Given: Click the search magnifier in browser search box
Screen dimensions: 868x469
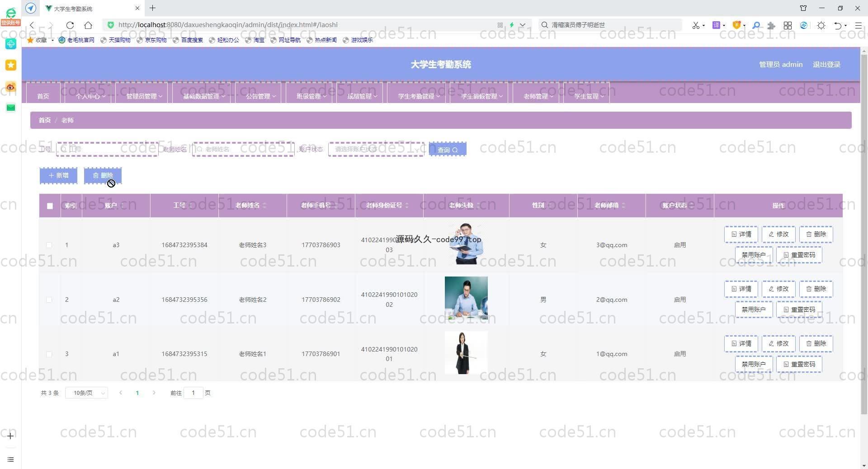Looking at the screenshot, I should click(x=545, y=25).
